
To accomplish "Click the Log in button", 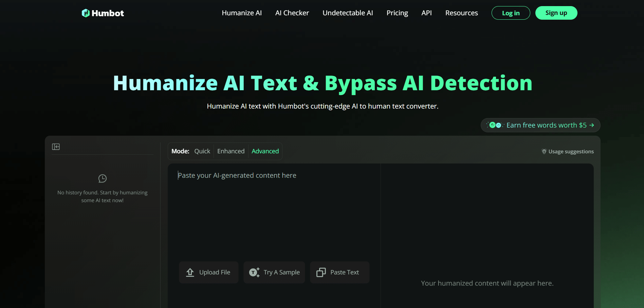I will (x=511, y=13).
